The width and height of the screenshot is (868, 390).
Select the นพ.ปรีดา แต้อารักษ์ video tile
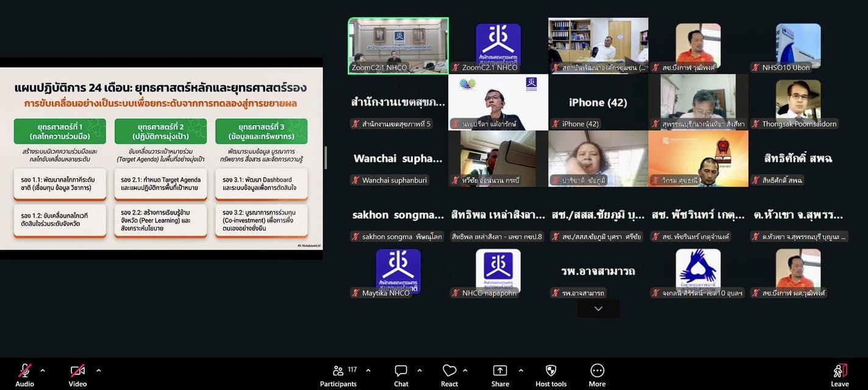(498, 102)
